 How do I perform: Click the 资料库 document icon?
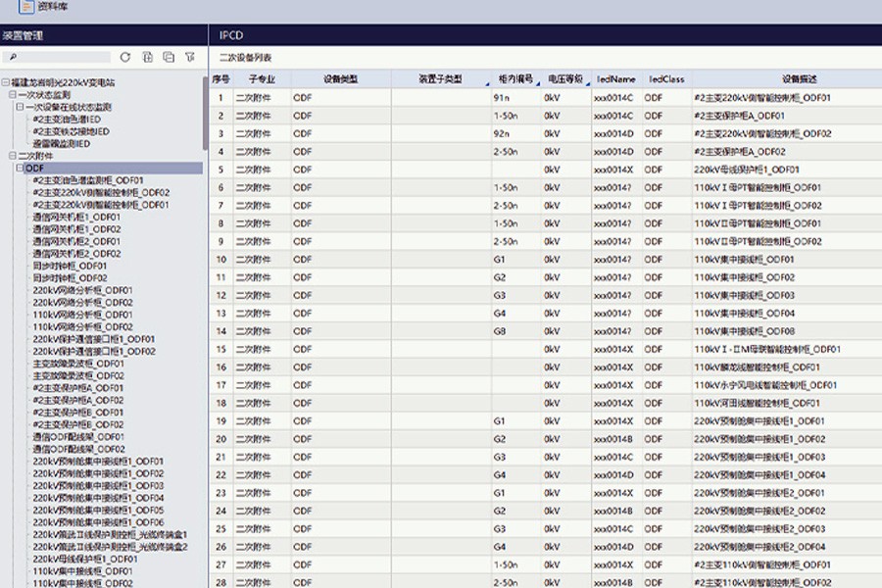point(26,8)
